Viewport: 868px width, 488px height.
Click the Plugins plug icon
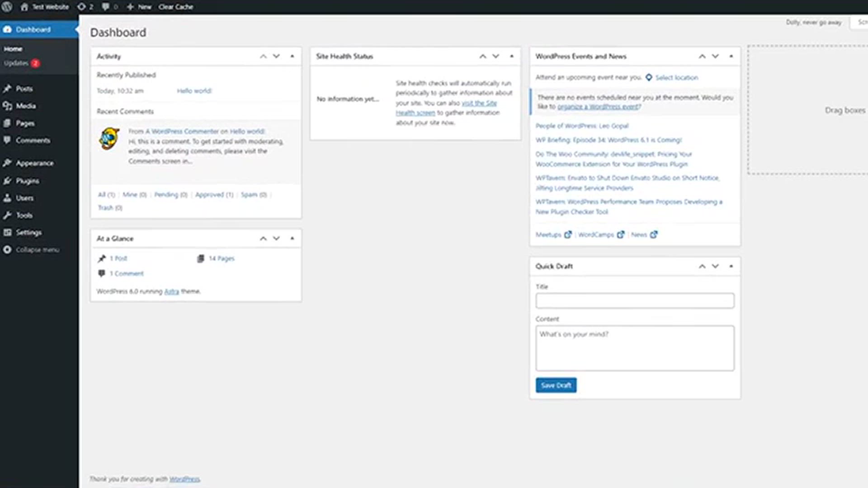(x=7, y=181)
